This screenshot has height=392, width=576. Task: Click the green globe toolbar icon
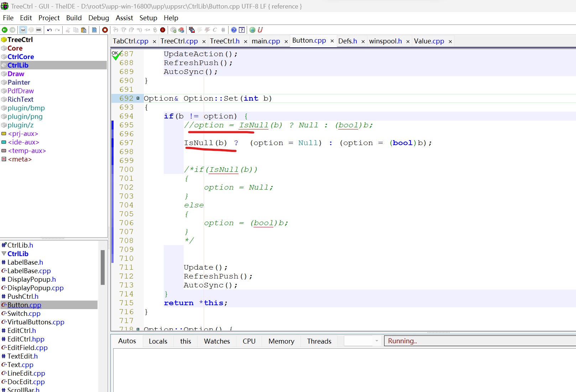pos(252,30)
